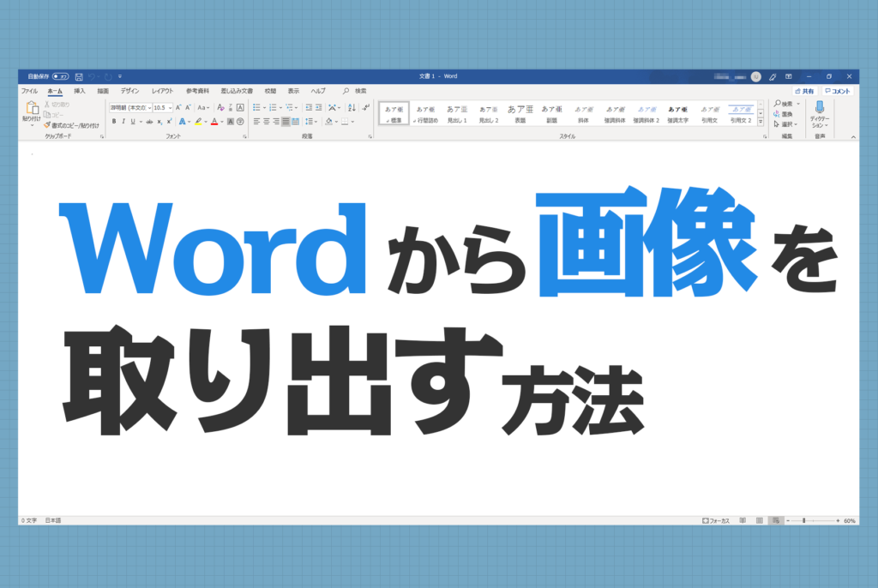Open the font size dropdown showing 10.5

pyautogui.click(x=162, y=107)
